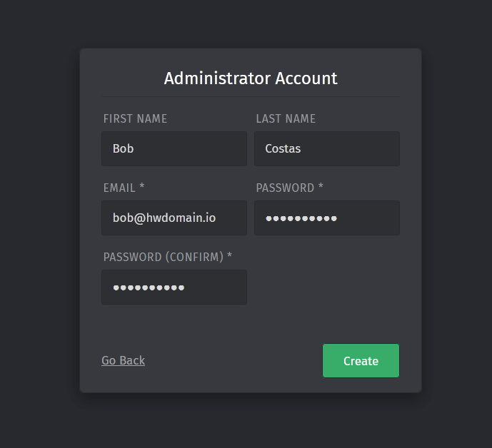Click the divider line below the heading
492x448 pixels.
pos(251,96)
